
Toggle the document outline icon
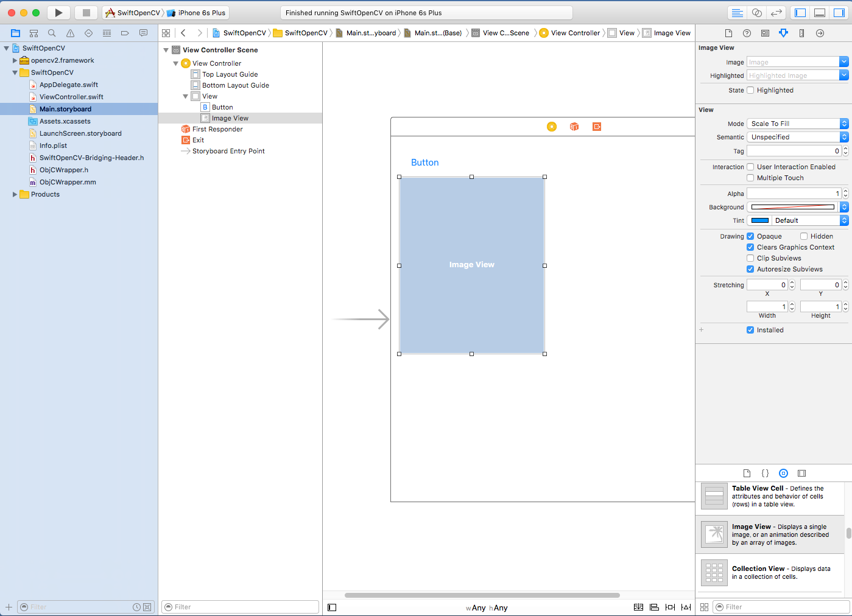(x=332, y=607)
